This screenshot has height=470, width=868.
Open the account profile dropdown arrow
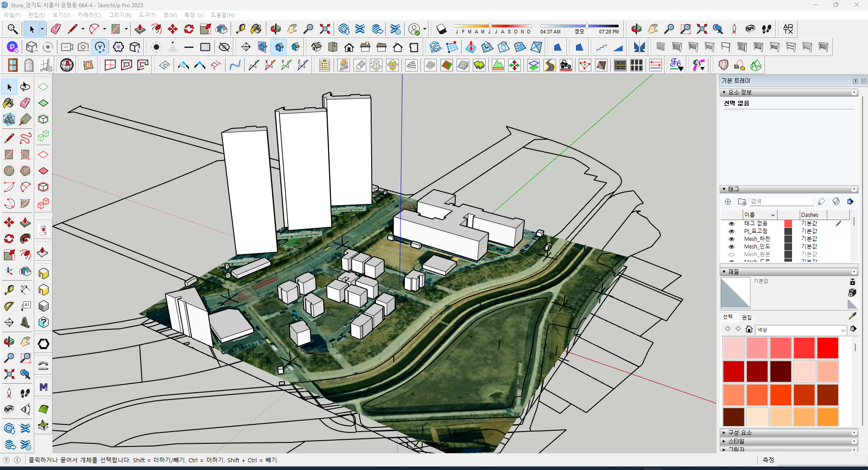(425, 29)
